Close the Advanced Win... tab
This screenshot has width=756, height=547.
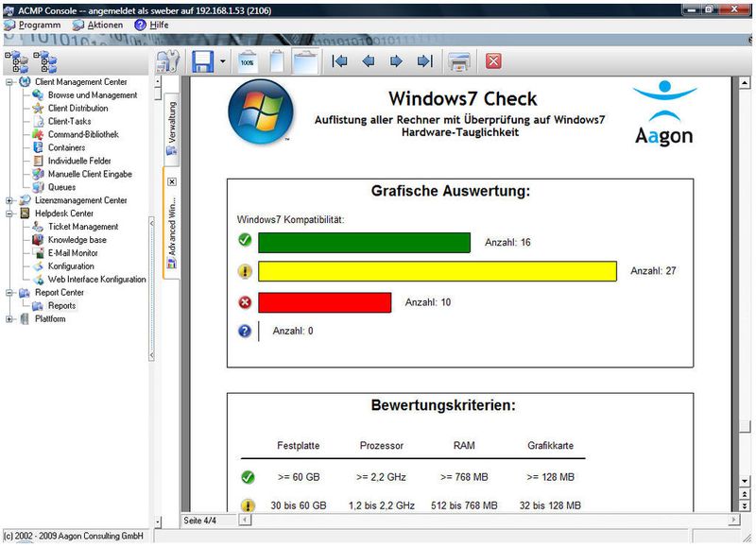[x=172, y=181]
